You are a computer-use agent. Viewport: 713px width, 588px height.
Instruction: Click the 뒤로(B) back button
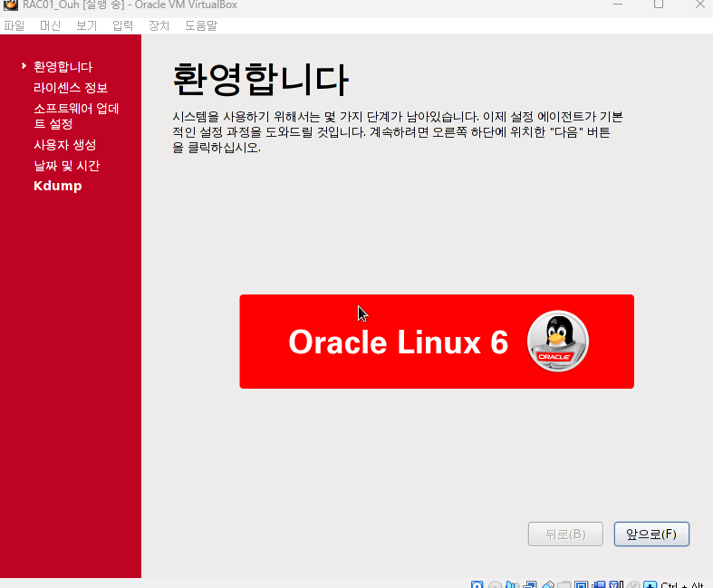point(565,534)
